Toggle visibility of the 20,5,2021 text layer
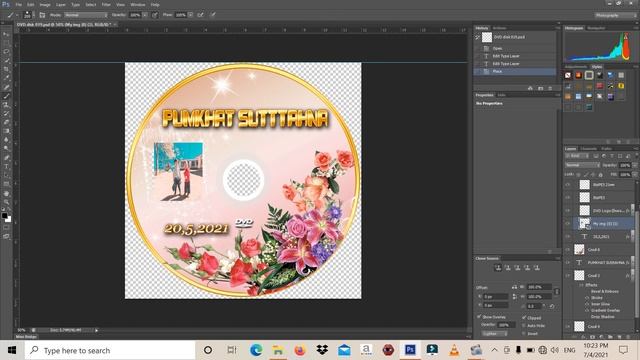 [x=568, y=236]
